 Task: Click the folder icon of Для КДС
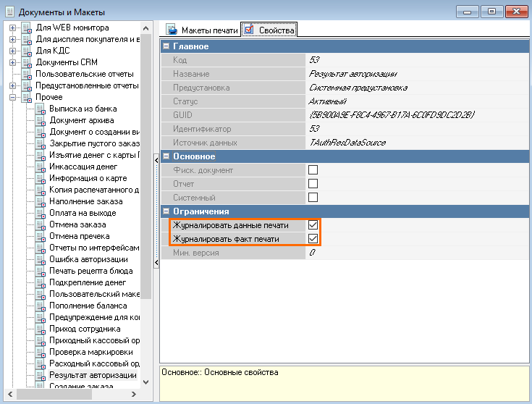point(27,51)
